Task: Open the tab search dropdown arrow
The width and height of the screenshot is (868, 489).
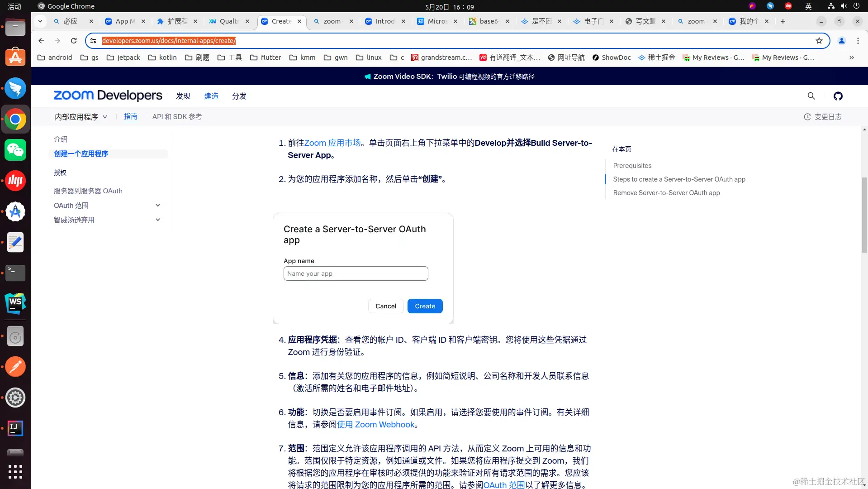Action: (40, 21)
